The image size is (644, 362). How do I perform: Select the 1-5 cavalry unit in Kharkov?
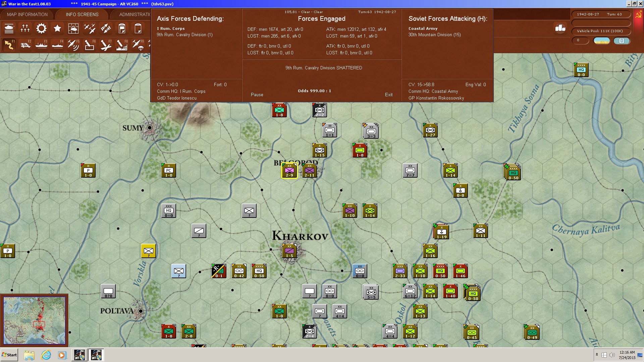coord(289,251)
